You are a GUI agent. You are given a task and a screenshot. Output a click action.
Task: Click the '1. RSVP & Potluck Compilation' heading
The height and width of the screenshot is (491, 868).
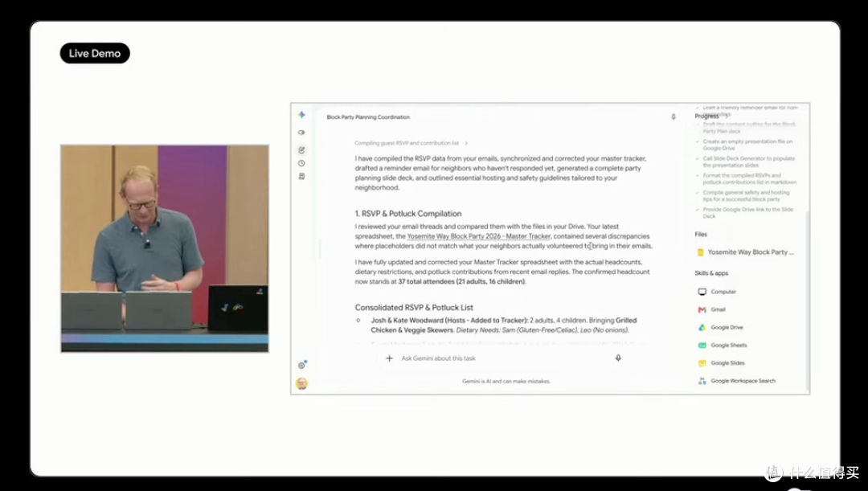click(x=408, y=214)
